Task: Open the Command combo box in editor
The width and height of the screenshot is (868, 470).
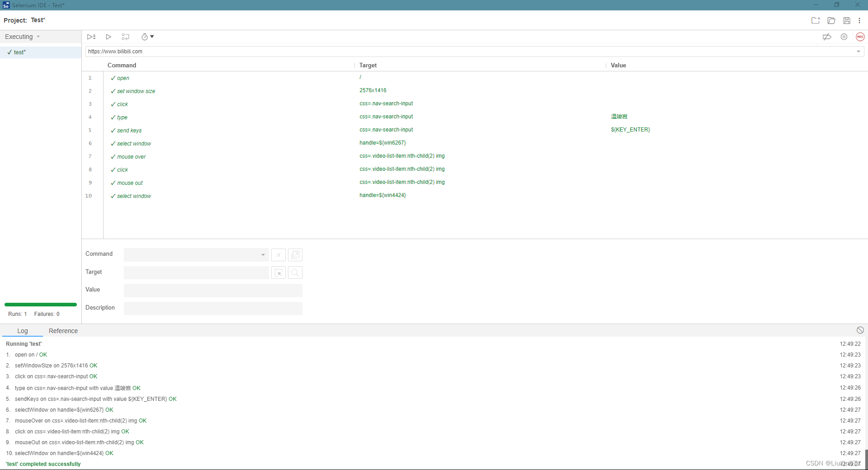Action: pos(196,255)
